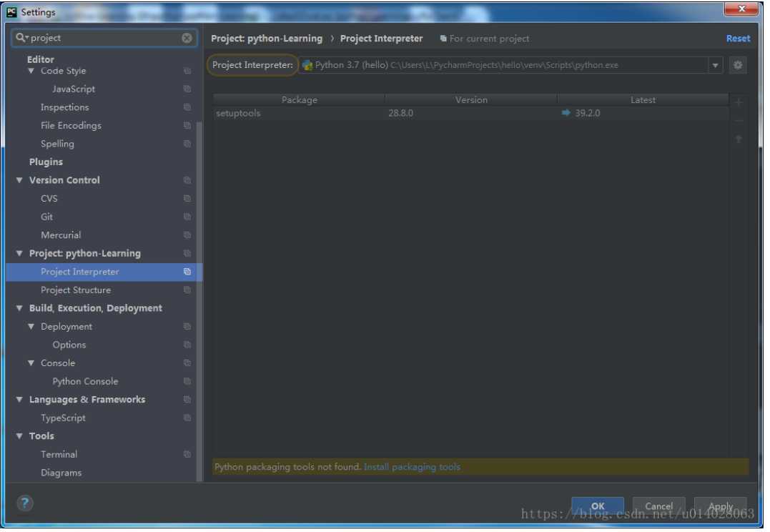The height and width of the screenshot is (532, 770).
Task: Click the remove package minus icon
Action: point(738,120)
